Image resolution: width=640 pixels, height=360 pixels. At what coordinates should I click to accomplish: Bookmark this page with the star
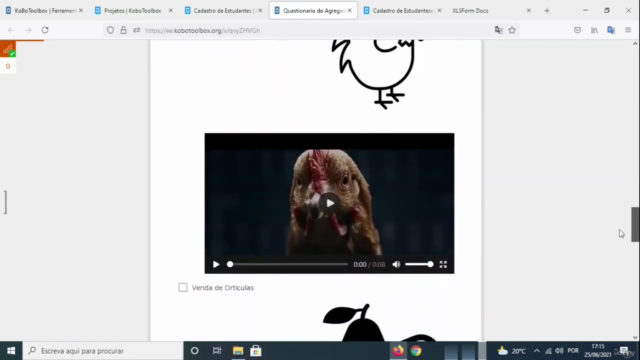point(512,30)
